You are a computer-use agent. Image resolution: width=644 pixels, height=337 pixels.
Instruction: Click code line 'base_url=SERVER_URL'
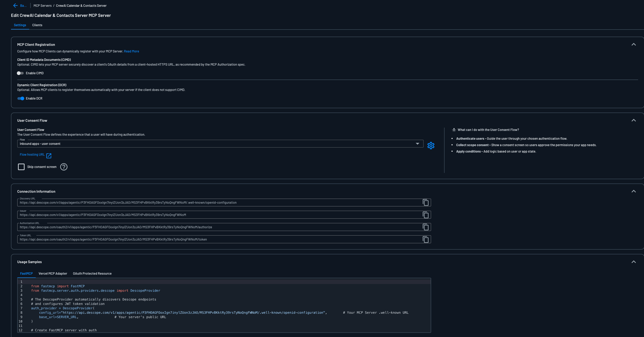coord(59,317)
